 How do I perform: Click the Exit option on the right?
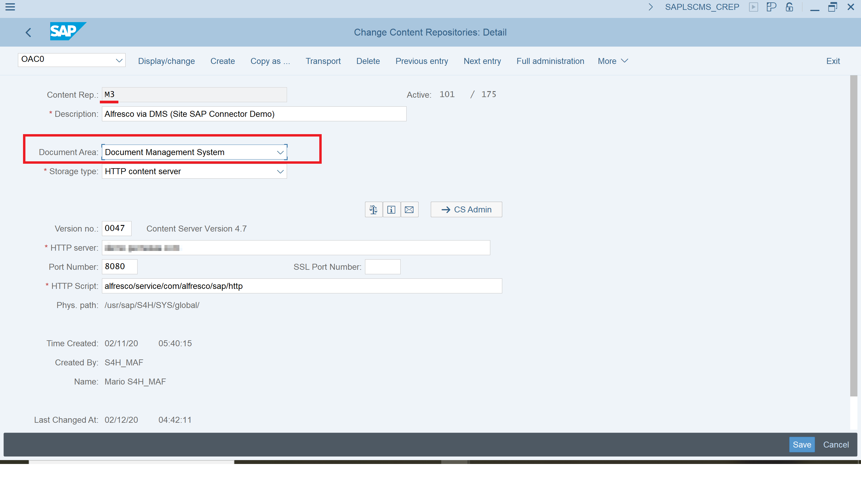(x=833, y=61)
